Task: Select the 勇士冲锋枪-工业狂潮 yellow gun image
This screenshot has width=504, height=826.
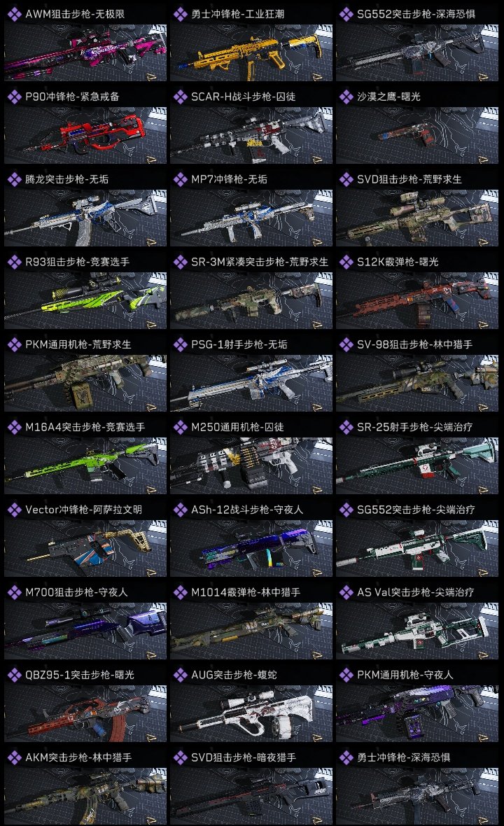Action: [x=251, y=53]
